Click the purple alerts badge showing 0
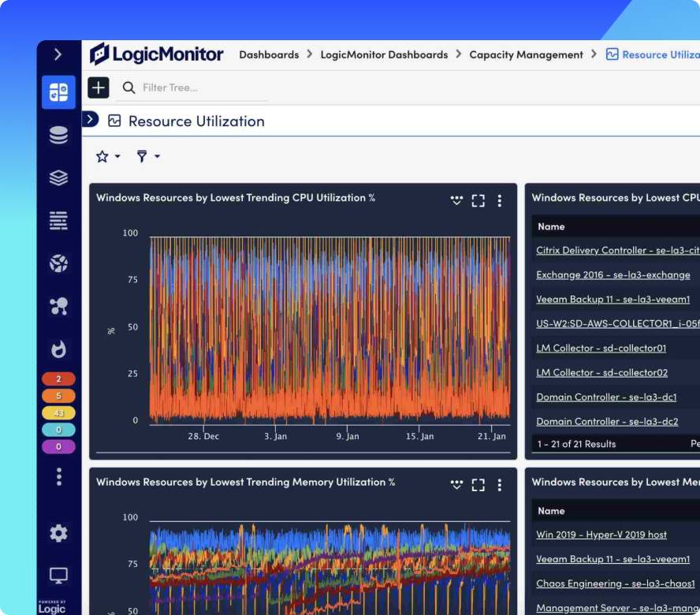Viewport: 700px width, 615px height. coord(58,446)
